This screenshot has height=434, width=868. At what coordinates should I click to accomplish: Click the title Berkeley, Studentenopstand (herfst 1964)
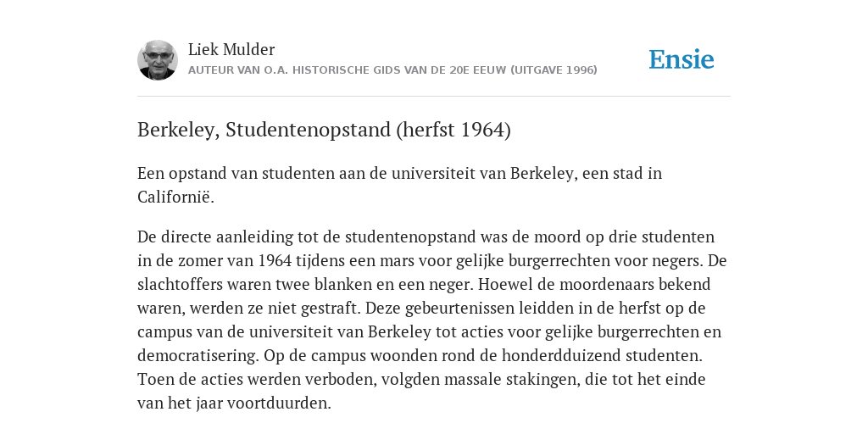click(x=324, y=130)
